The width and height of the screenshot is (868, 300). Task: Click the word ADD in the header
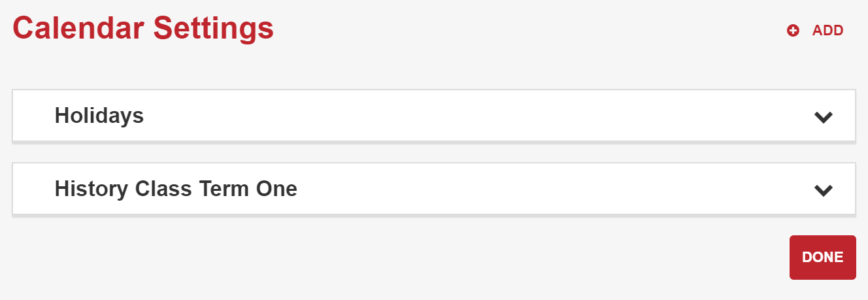click(827, 31)
